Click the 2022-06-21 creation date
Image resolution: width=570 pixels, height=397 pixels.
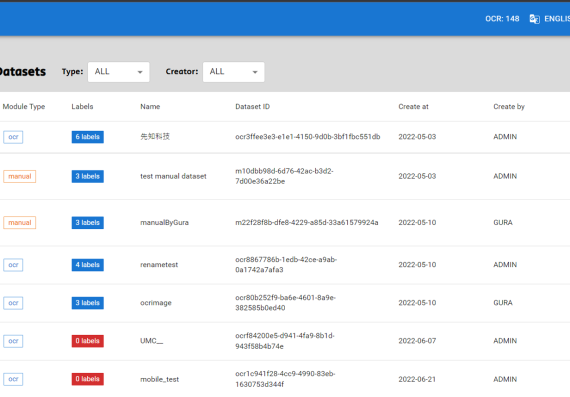[417, 379]
